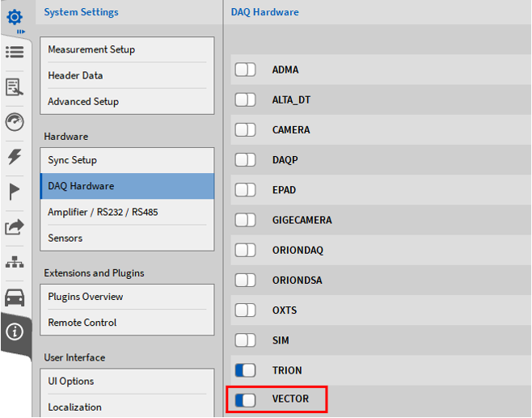Screen dimensions: 532x418
Task: Select Remote Control option
Action: [82, 323]
